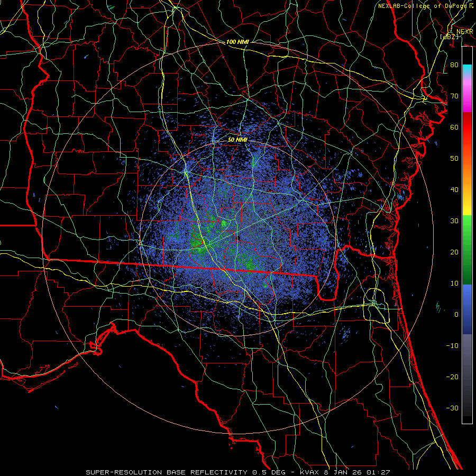Click the positive 20 value on dBZ scale
The image size is (476, 476).
point(454,252)
